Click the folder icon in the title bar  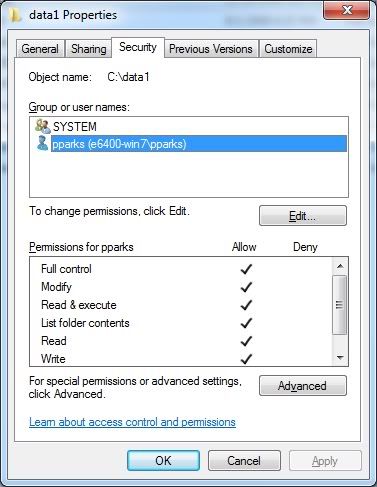coord(15,15)
